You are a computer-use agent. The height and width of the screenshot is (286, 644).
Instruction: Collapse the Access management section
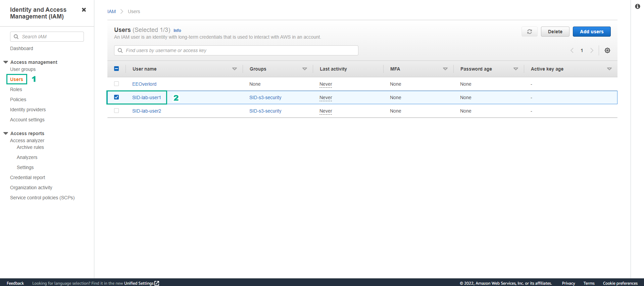tap(6, 62)
